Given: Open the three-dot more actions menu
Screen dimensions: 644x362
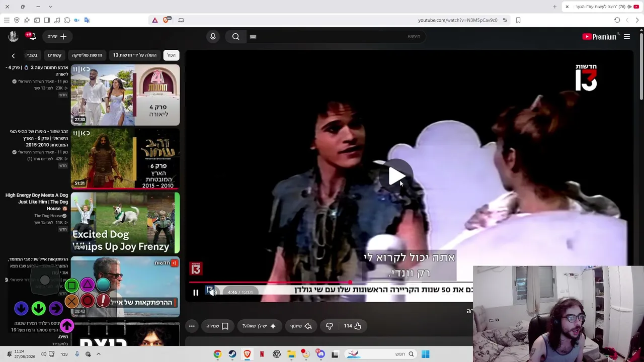Looking at the screenshot, I should click(192, 326).
